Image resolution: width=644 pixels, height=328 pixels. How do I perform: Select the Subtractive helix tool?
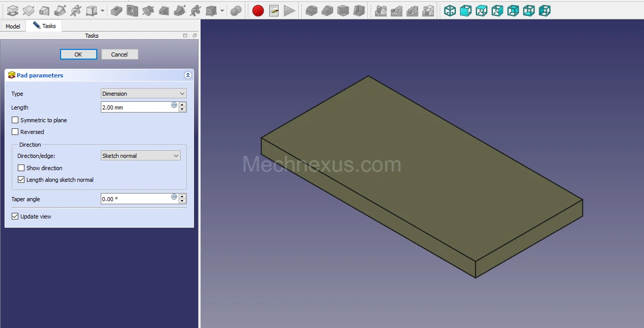click(195, 10)
